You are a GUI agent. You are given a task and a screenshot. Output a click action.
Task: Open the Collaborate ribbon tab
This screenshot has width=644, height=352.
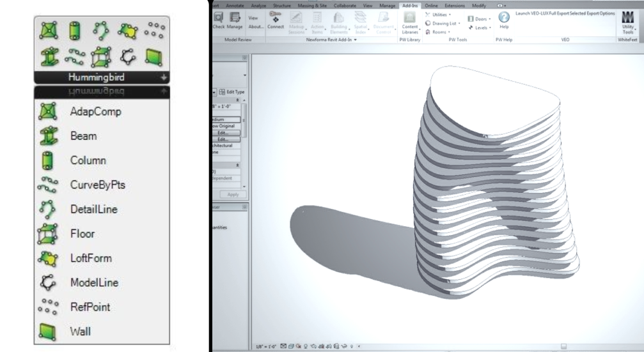345,6
